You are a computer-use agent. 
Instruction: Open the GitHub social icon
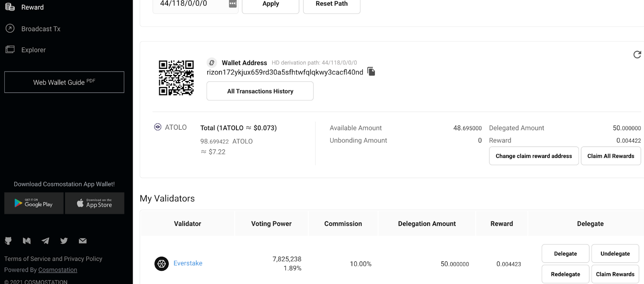(x=8, y=241)
